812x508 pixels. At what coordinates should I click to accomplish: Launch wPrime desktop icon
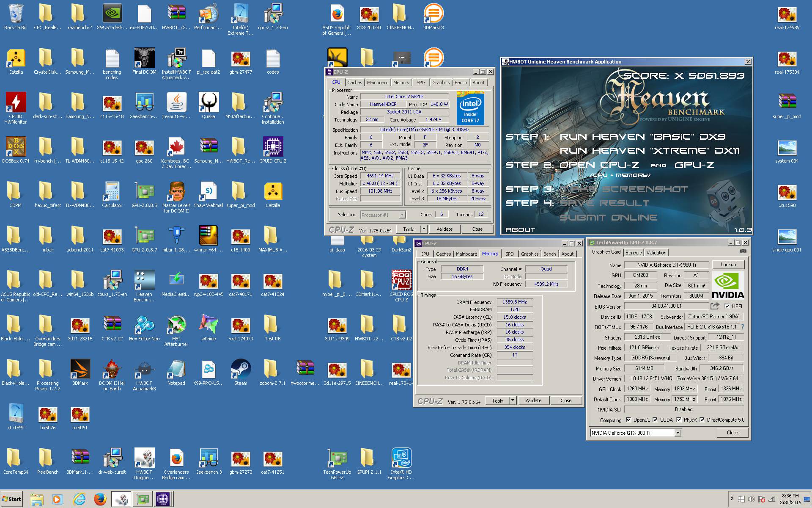tap(208, 328)
